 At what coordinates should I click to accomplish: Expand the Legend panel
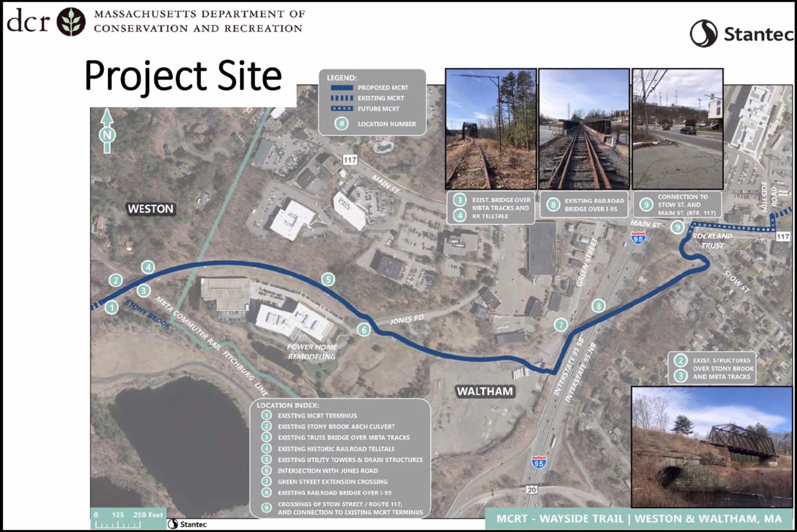coord(341,79)
